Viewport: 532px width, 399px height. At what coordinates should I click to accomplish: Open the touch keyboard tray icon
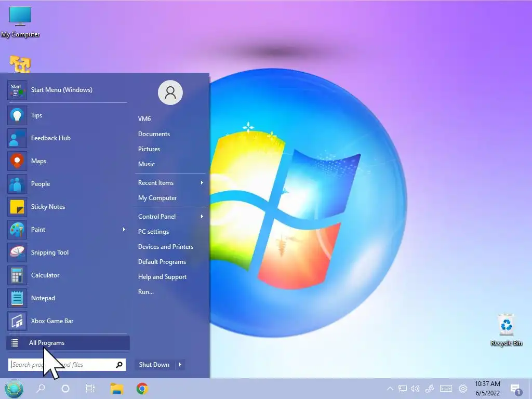446,389
